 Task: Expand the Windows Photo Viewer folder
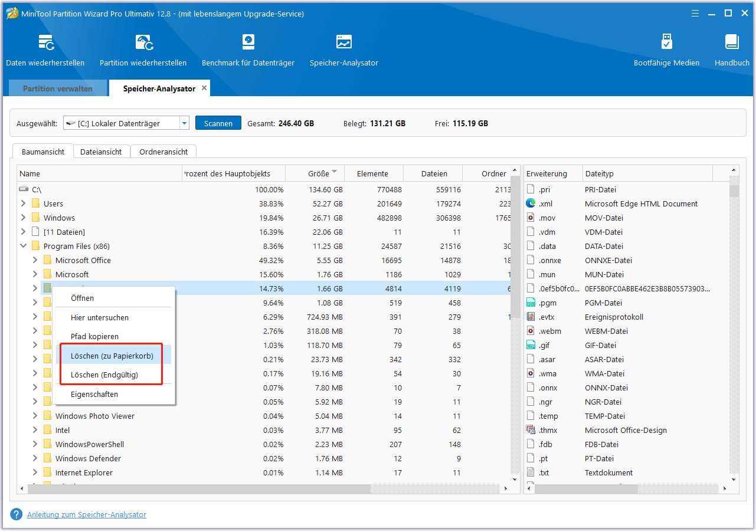(35, 416)
